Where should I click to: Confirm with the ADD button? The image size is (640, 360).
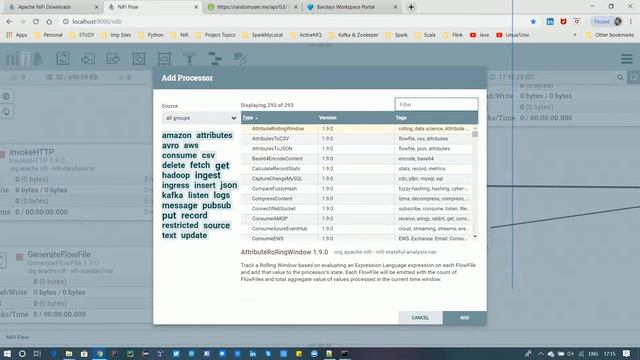click(464, 318)
